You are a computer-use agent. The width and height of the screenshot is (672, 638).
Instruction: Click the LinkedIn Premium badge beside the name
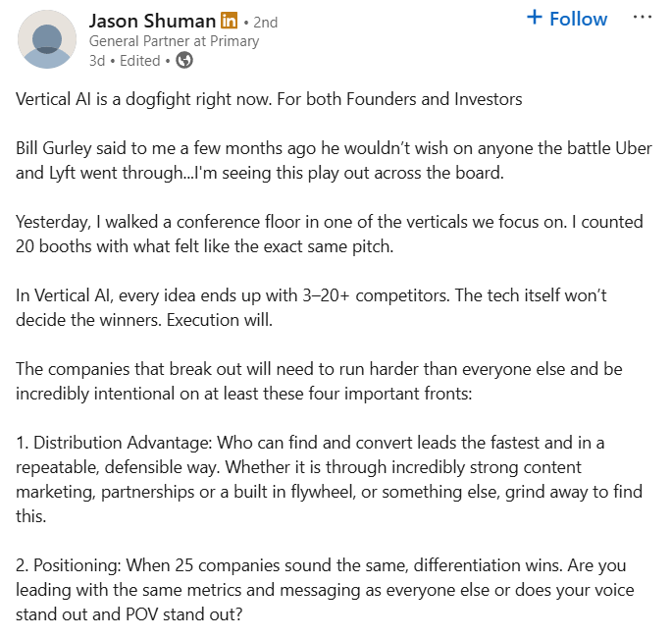point(229,21)
